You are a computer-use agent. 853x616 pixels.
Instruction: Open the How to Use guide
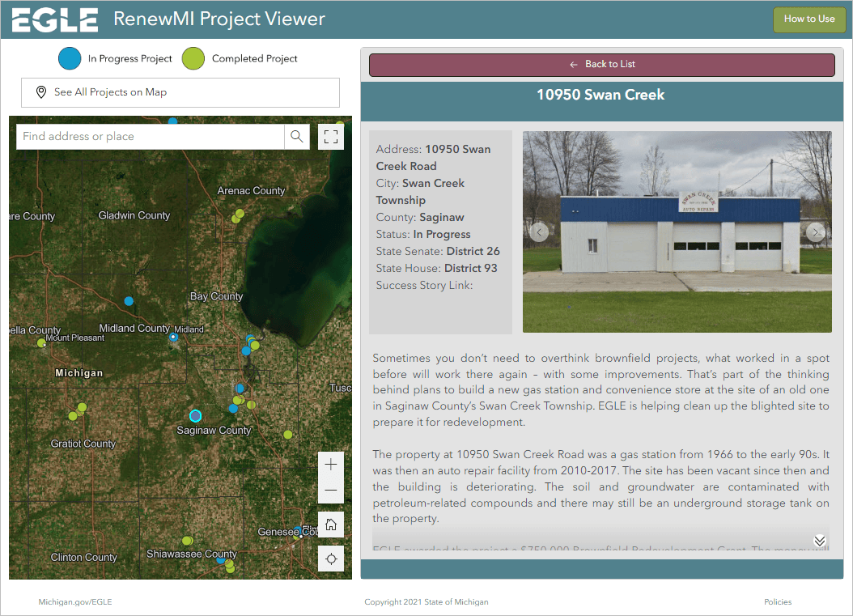[x=809, y=19]
